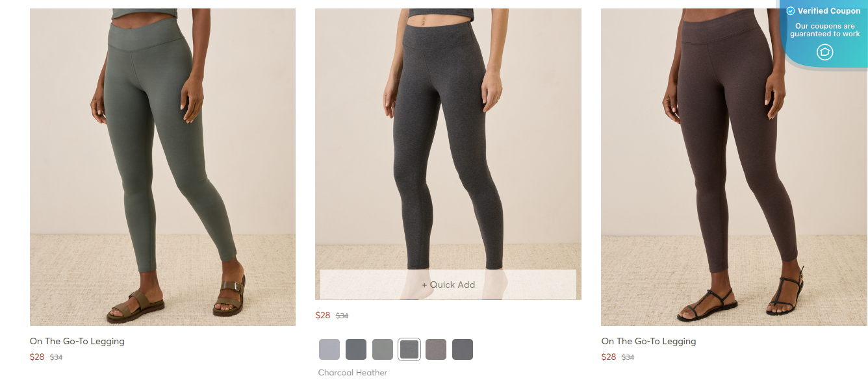Image resolution: width=868 pixels, height=391 pixels.
Task: Select the taupe brown color swatch
Action: [x=436, y=349]
